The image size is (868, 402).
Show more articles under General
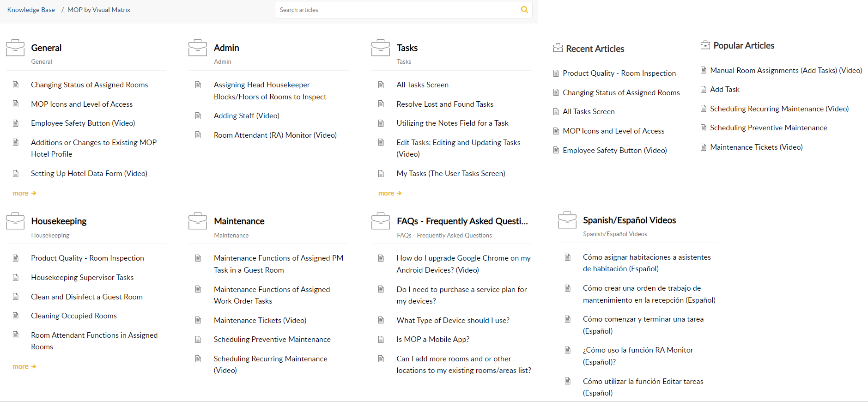click(x=24, y=193)
